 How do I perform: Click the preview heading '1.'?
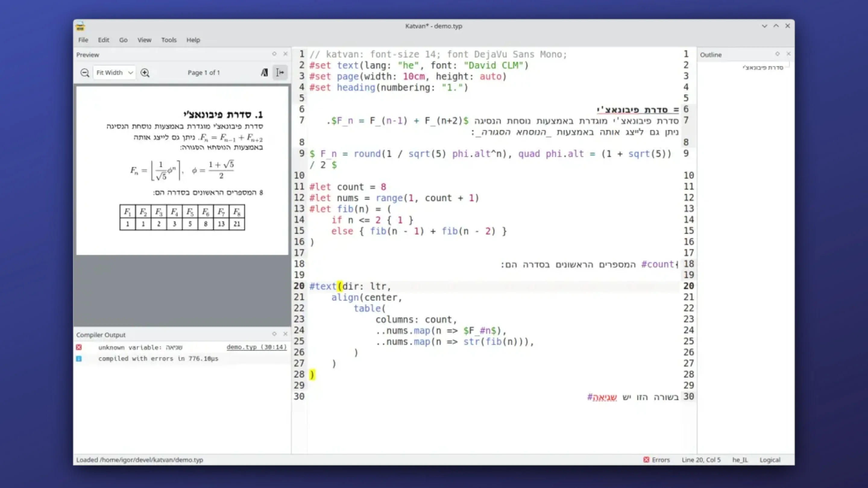coord(223,114)
